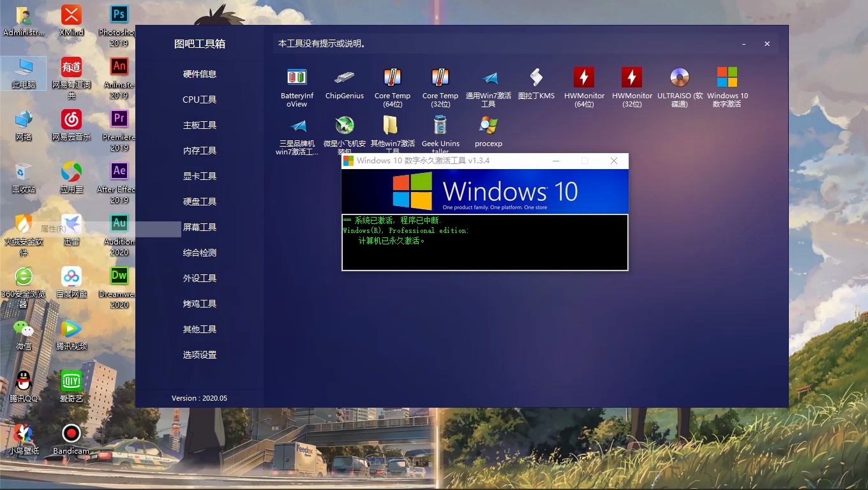Open the 主板工具 category
The height and width of the screenshot is (490, 868).
point(200,125)
